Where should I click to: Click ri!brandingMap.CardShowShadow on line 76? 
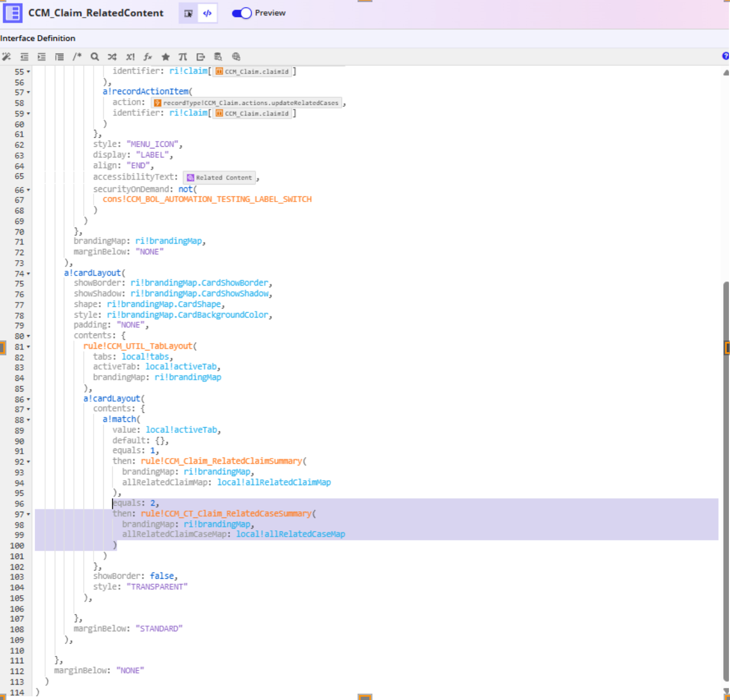[200, 294]
